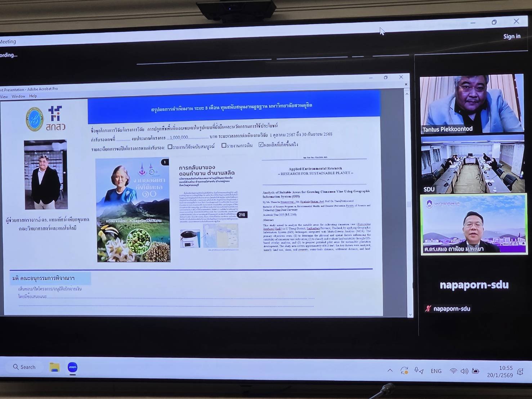Click the microphone location tray icon

419,371
